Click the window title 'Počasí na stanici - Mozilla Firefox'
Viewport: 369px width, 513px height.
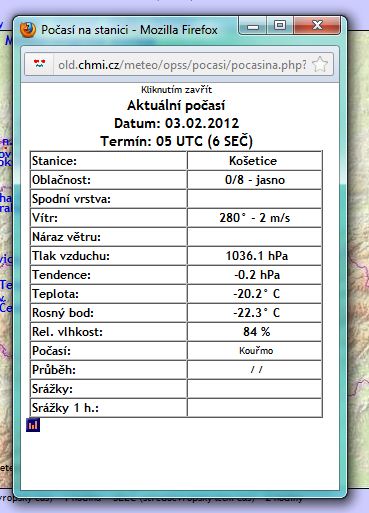[x=129, y=30]
